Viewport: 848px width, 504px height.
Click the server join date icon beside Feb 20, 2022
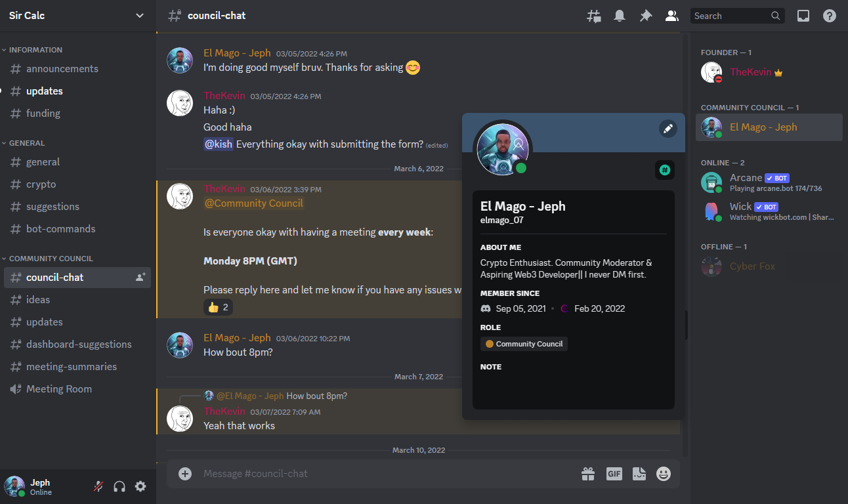tap(564, 308)
